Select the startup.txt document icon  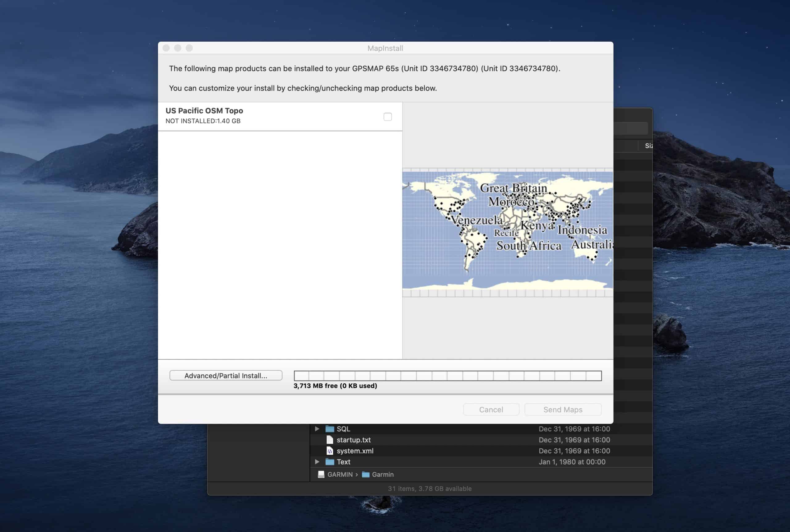coord(330,440)
